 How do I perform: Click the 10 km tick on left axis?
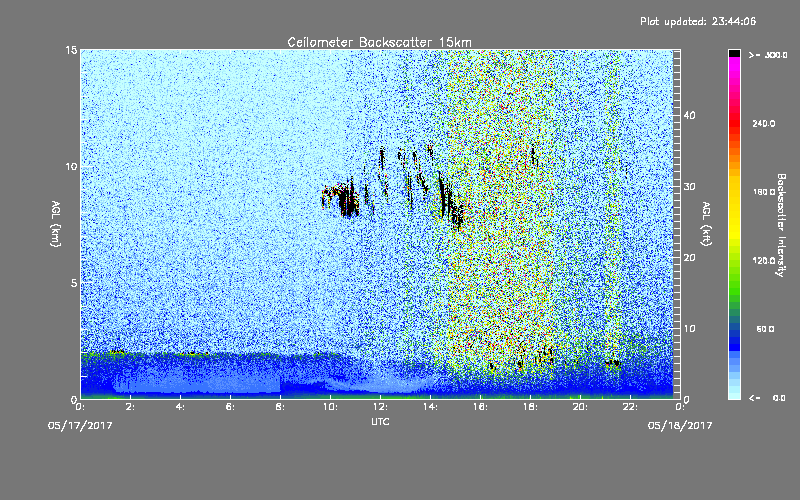(x=71, y=167)
